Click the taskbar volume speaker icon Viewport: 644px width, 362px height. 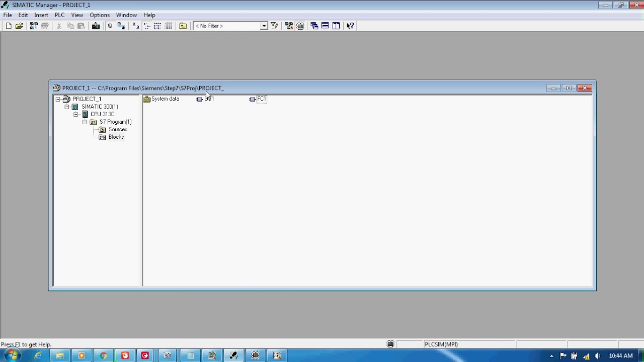[x=597, y=356]
